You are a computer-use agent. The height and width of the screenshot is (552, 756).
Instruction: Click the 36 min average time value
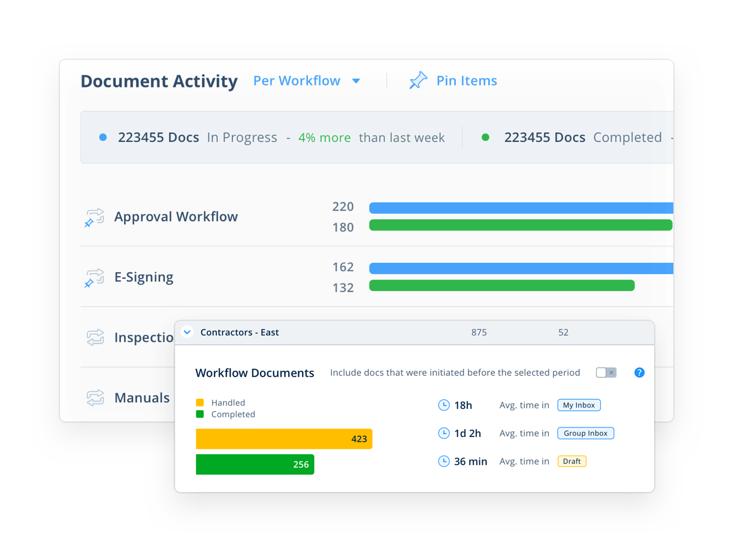tap(471, 462)
